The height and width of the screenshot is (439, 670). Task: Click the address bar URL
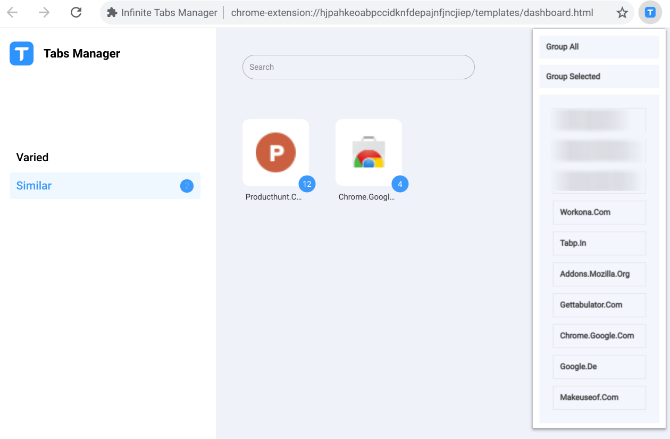point(412,13)
